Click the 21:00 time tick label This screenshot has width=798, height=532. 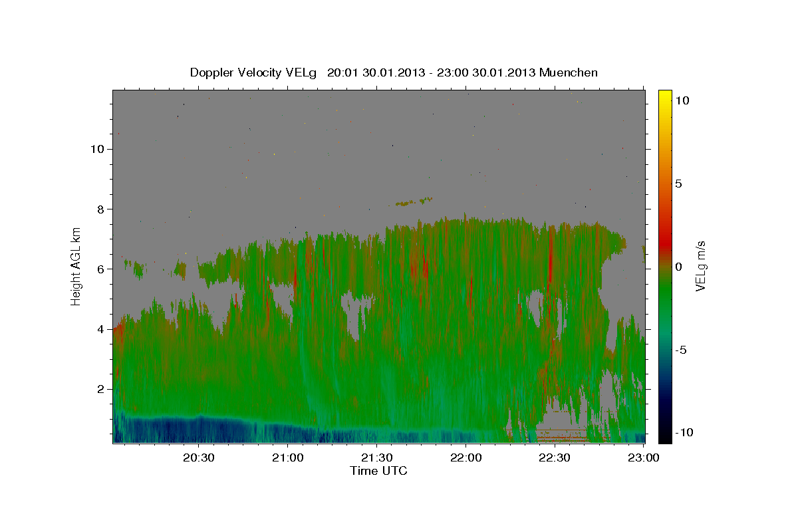(x=288, y=458)
